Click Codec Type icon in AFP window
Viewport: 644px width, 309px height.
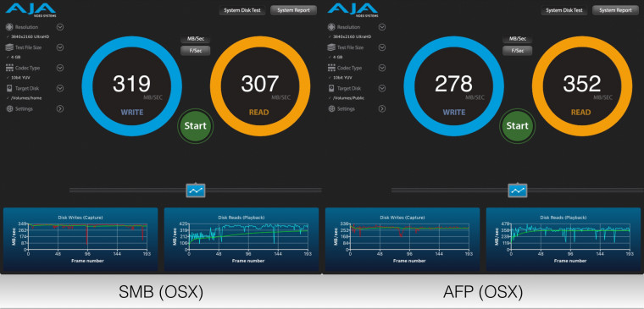tap(331, 68)
